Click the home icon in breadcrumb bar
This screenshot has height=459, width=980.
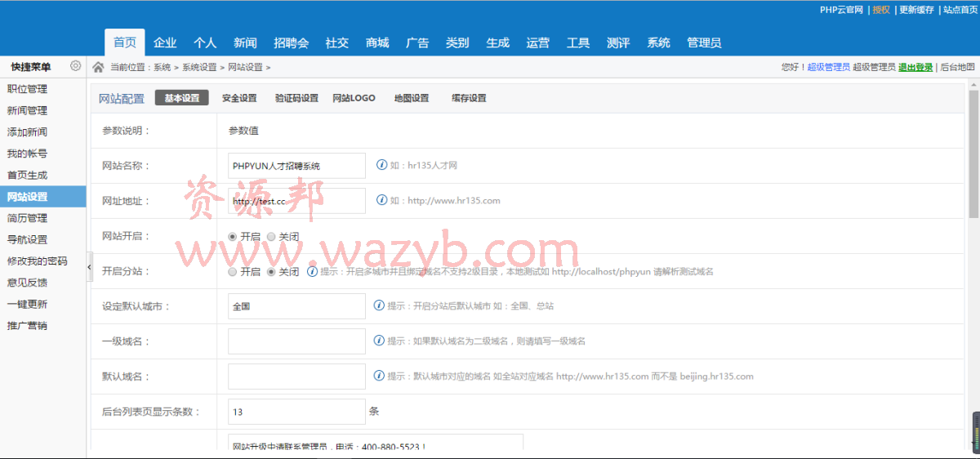click(98, 67)
